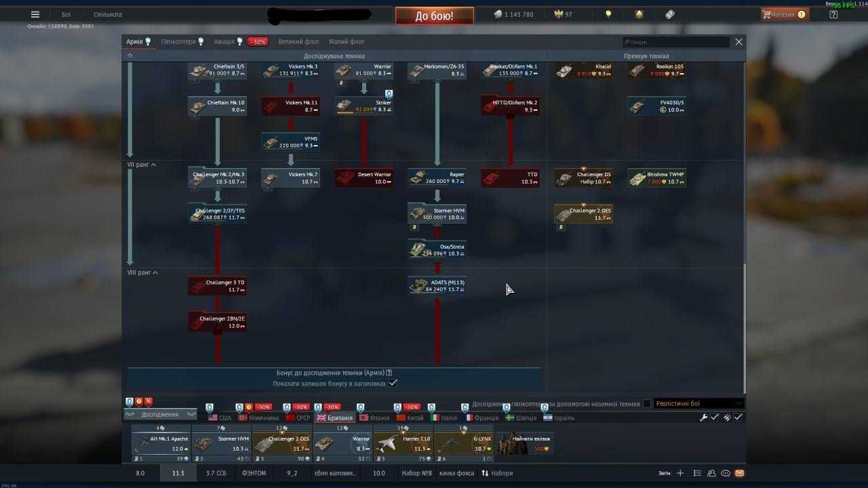Viewport: 868px width, 488px height.
Task: Select Striker vehicle in research tree
Action: tap(363, 106)
